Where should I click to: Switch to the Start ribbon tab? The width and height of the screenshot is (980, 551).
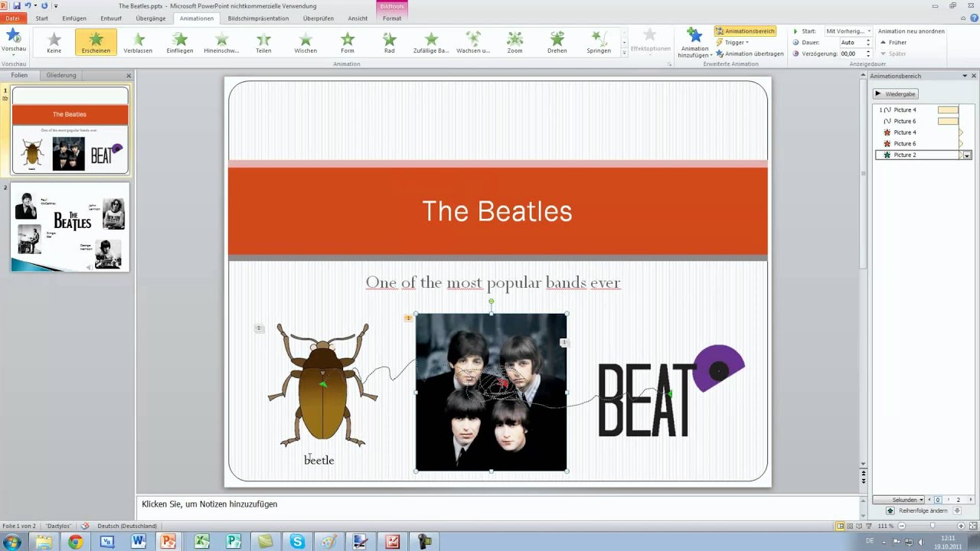(x=41, y=18)
